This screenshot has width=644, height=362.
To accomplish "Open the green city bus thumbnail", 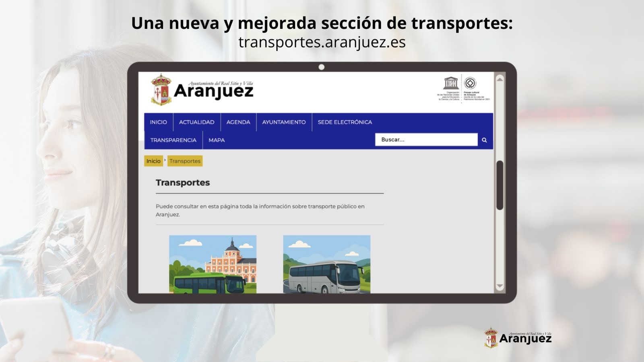I will click(213, 264).
